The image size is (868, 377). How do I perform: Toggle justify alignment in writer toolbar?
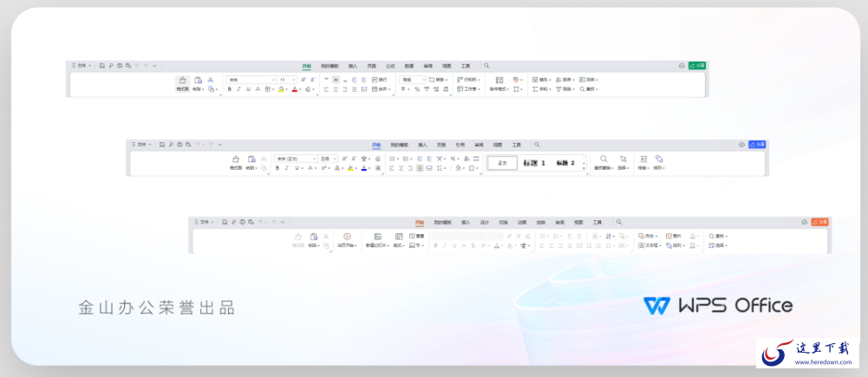tap(420, 168)
